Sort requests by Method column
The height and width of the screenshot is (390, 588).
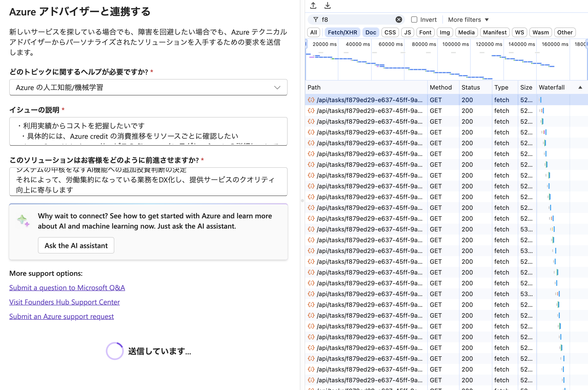(x=443, y=87)
